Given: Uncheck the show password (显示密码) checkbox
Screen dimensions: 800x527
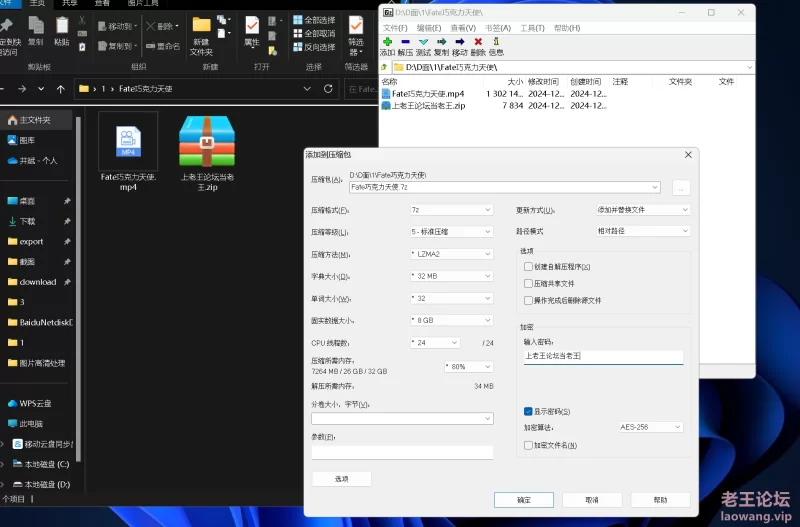Looking at the screenshot, I should (x=528, y=411).
